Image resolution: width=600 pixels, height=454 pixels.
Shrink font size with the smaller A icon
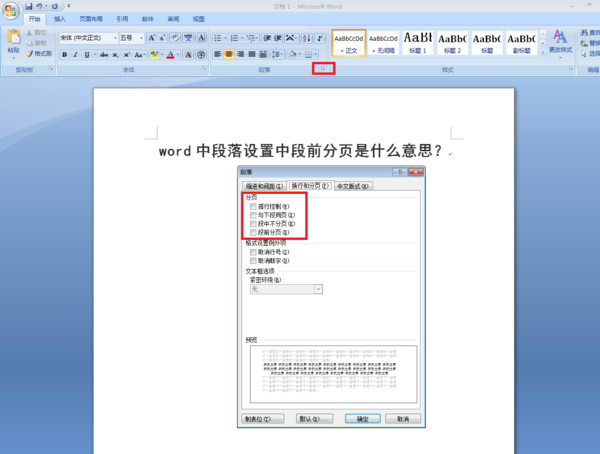tap(162, 38)
